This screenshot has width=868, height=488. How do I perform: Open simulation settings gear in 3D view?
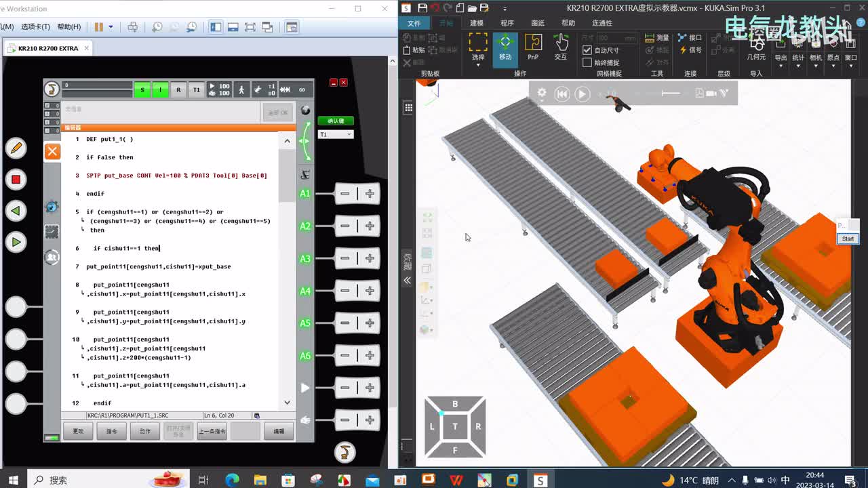pyautogui.click(x=542, y=94)
